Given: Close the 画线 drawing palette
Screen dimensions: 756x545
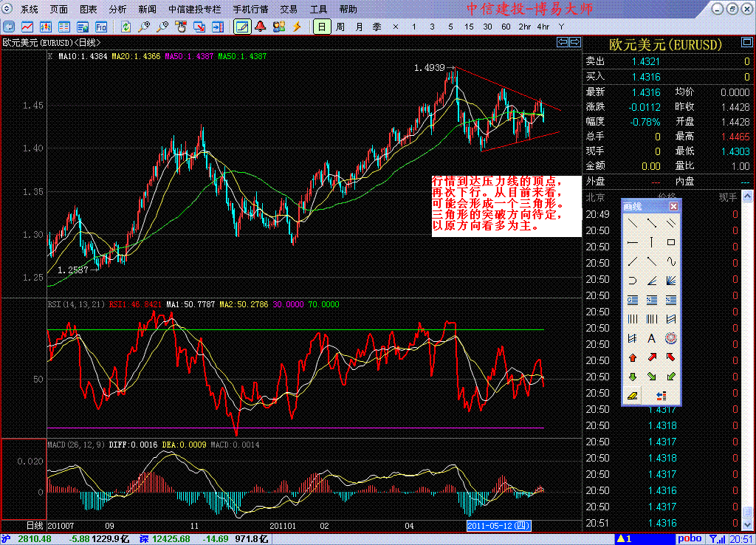Looking at the screenshot, I should pos(675,205).
